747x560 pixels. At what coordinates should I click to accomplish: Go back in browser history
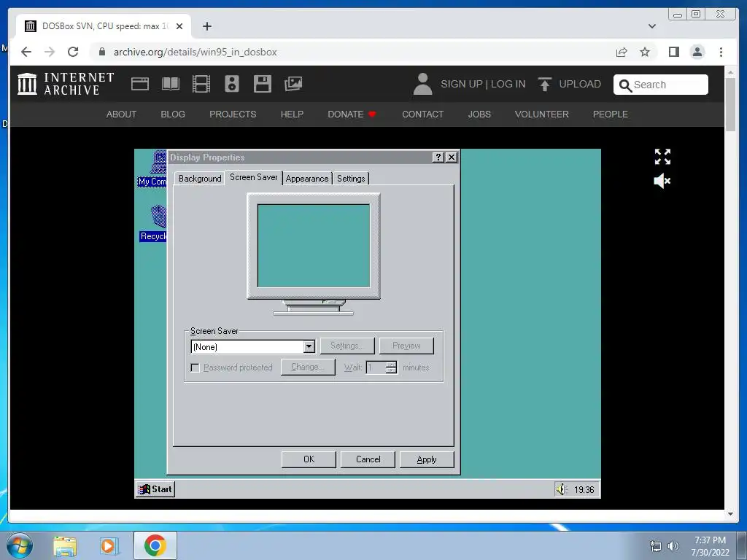[26, 52]
